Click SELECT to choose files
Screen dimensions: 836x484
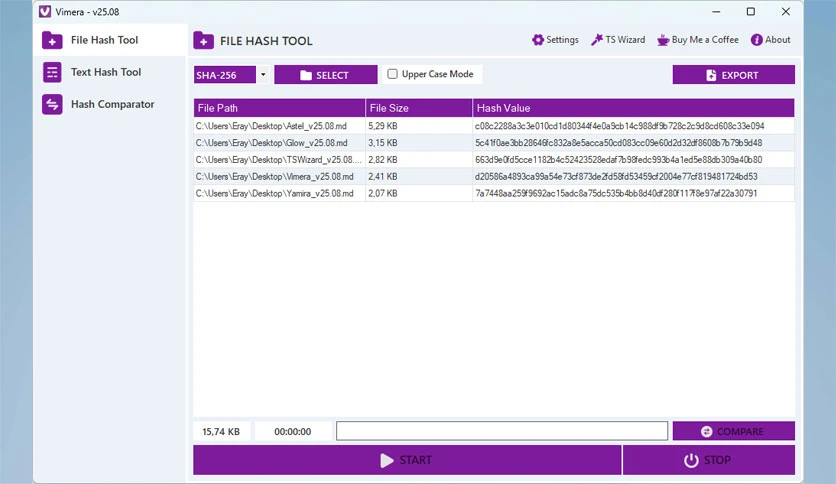click(326, 75)
